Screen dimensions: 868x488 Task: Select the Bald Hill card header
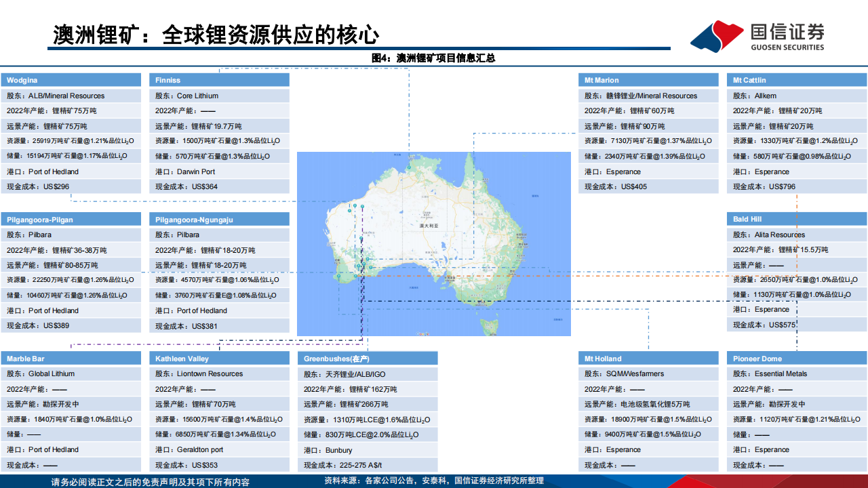[x=797, y=219]
